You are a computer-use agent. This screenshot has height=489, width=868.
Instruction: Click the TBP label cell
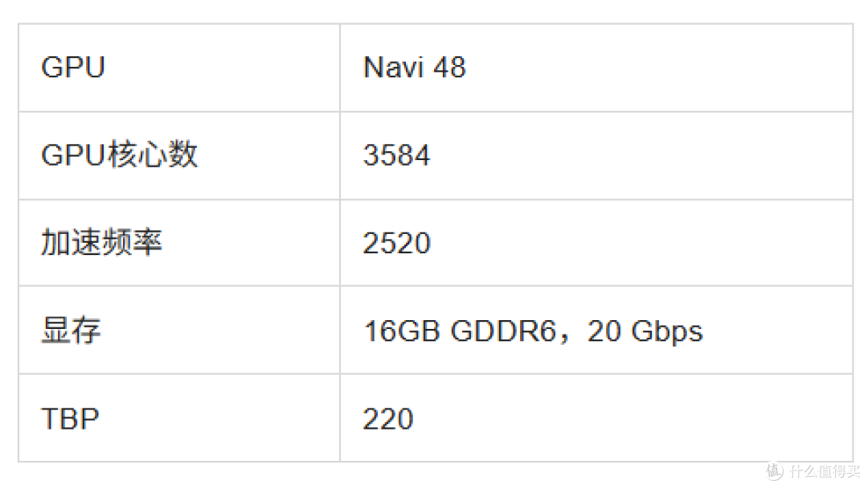[179, 418]
